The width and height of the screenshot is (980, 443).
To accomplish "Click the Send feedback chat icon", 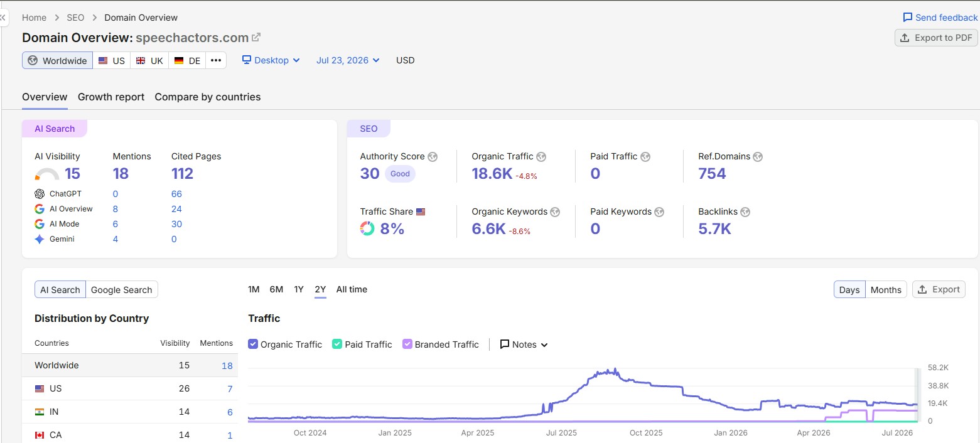I will (907, 18).
